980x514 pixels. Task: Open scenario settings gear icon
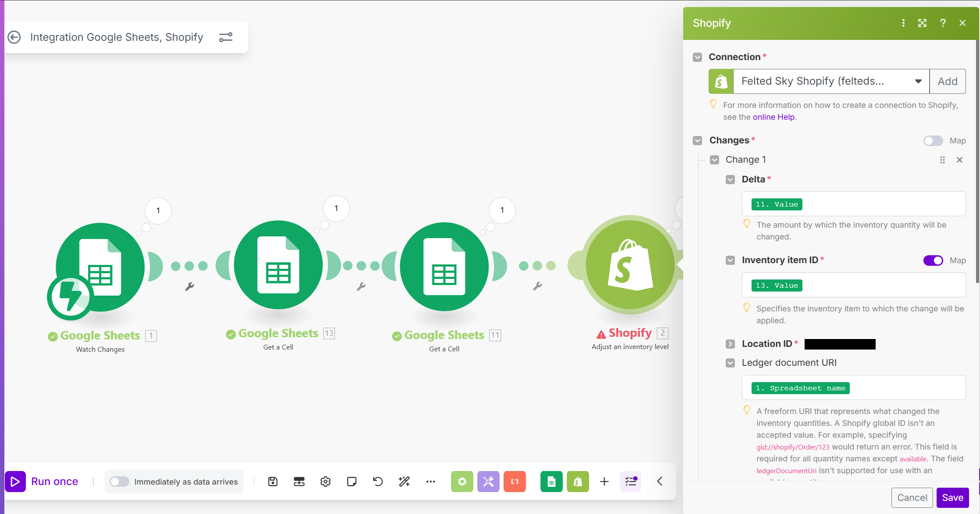[x=325, y=482]
